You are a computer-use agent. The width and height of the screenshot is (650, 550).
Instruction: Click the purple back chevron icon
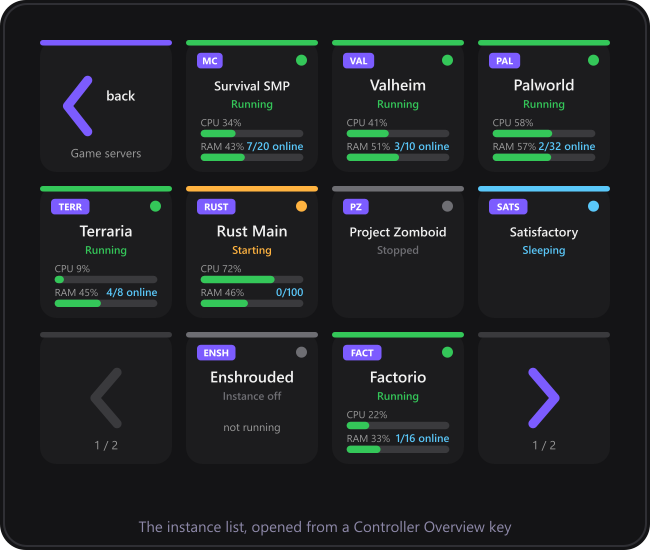click(78, 106)
